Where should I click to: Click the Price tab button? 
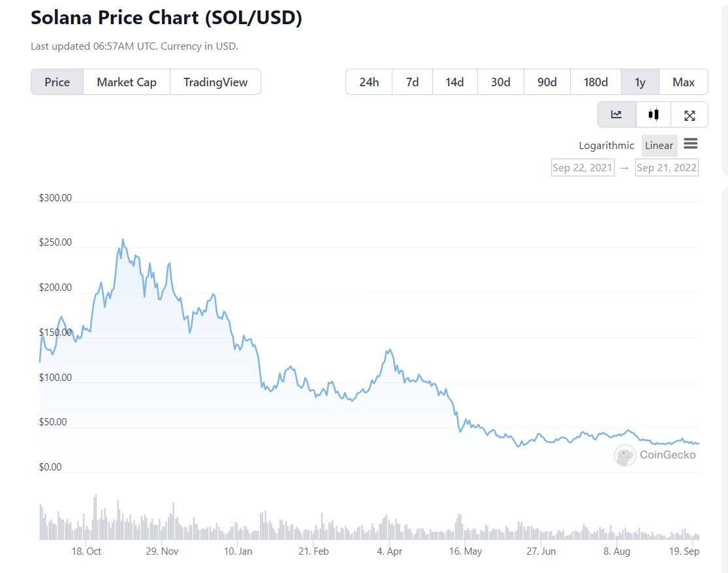[x=57, y=82]
